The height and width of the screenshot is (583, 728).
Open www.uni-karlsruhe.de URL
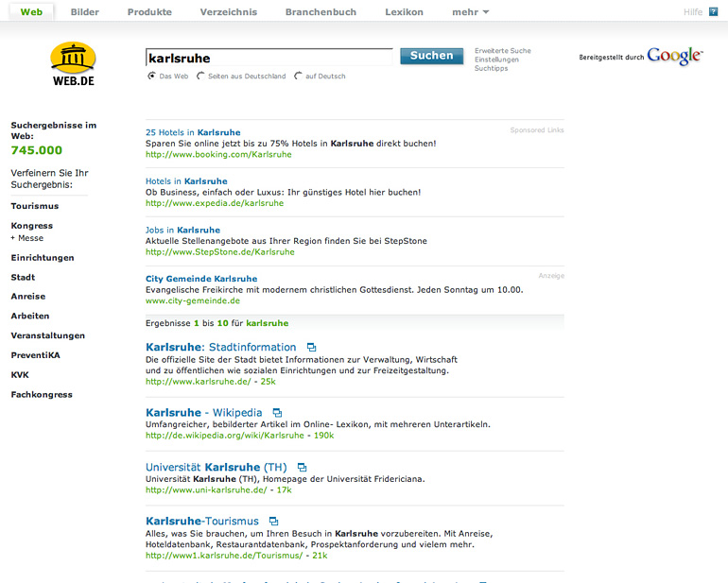[x=206, y=489]
